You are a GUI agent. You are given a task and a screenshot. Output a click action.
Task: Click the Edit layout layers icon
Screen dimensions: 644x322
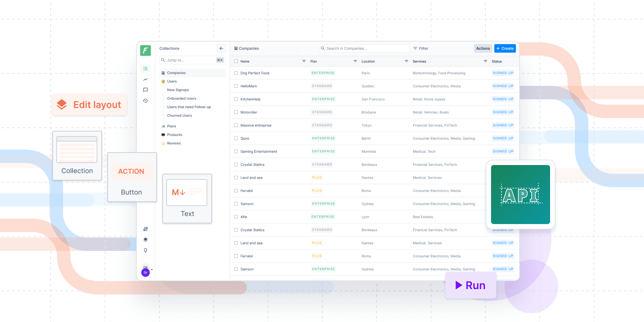coord(62,105)
